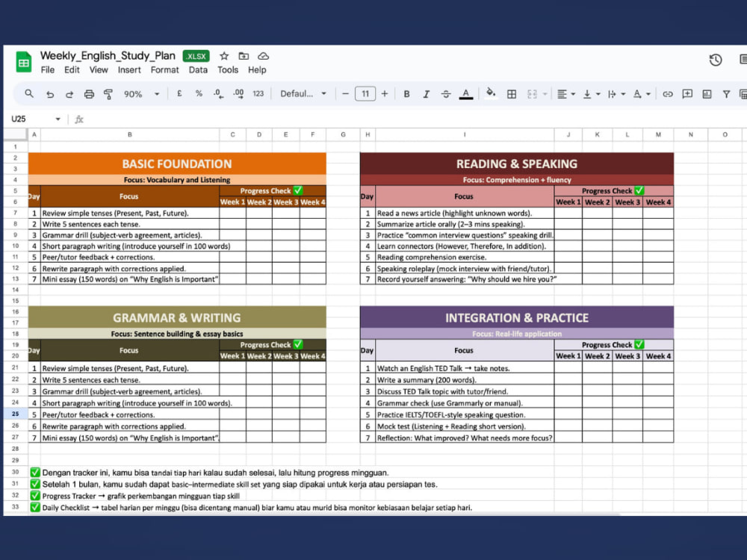Create a filter
The image size is (747, 560).
pos(727,94)
